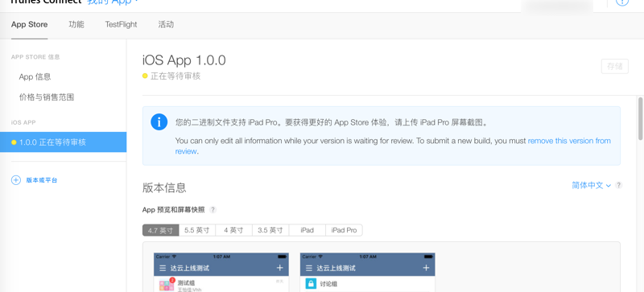Click the 版本信息 section heading
This screenshot has height=292, width=644.
[x=164, y=187]
